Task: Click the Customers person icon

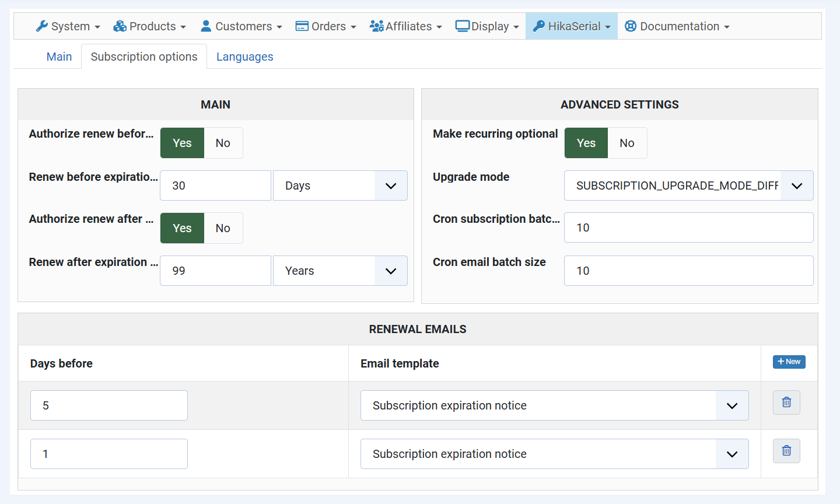Action: pos(206,26)
